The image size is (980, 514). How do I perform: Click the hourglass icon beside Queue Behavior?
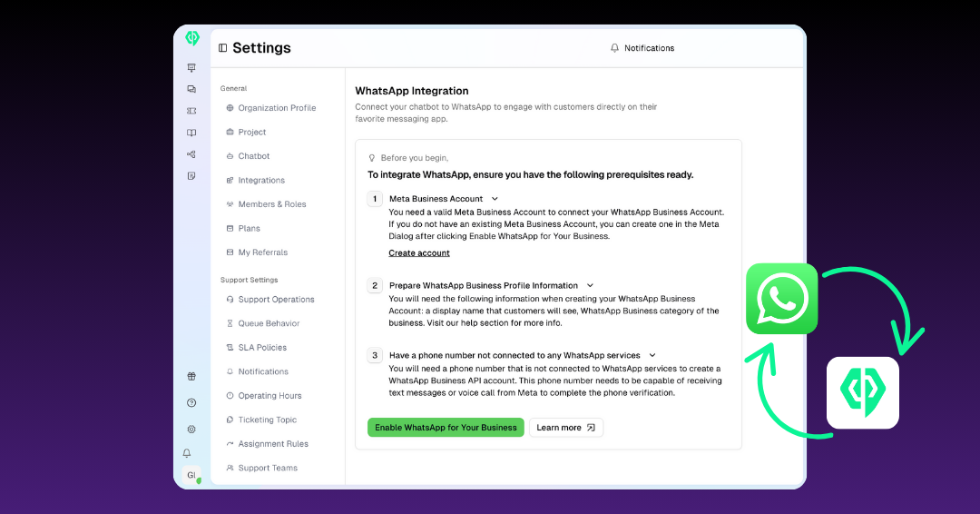pos(230,323)
